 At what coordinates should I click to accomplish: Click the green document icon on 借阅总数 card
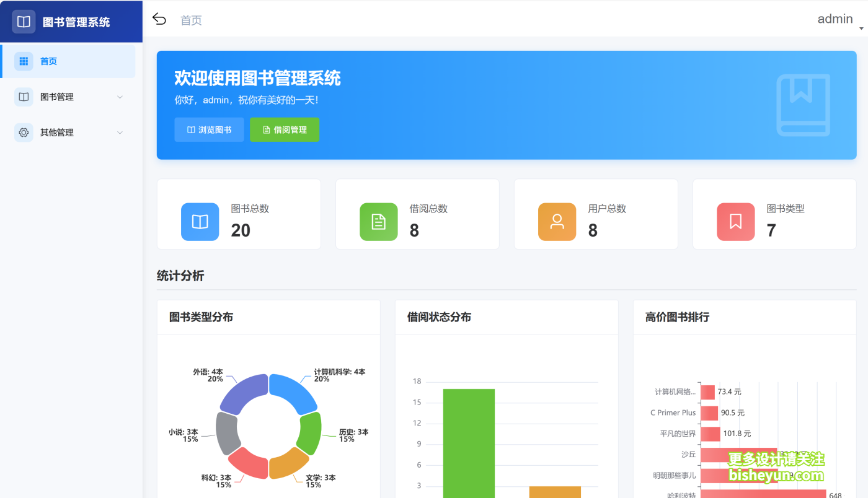378,222
